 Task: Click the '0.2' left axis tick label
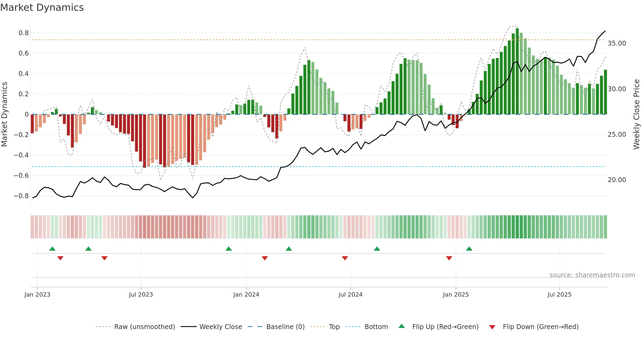(x=24, y=94)
